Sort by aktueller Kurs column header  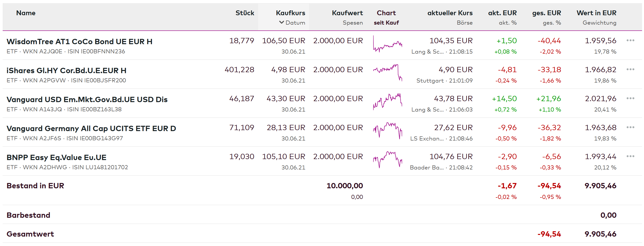click(450, 13)
